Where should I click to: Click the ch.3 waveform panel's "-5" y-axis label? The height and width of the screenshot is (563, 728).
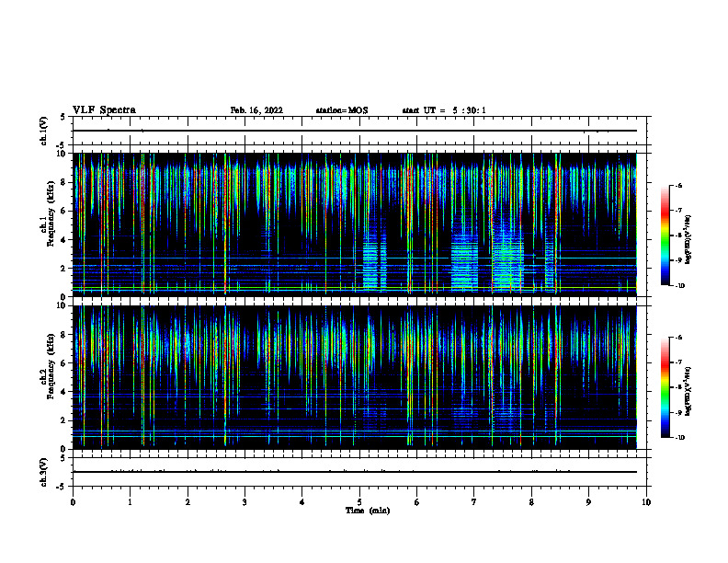click(x=62, y=487)
